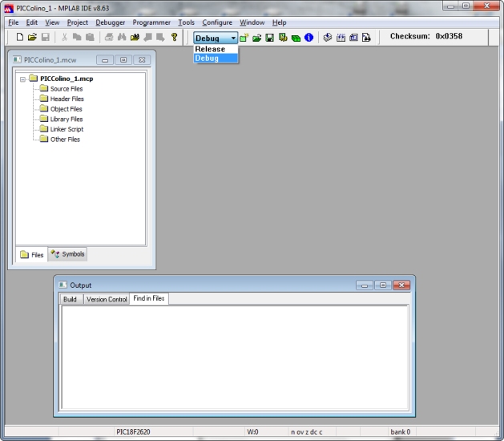Click the Open Project green folder icon
The image size is (504, 441).
pyautogui.click(x=257, y=38)
